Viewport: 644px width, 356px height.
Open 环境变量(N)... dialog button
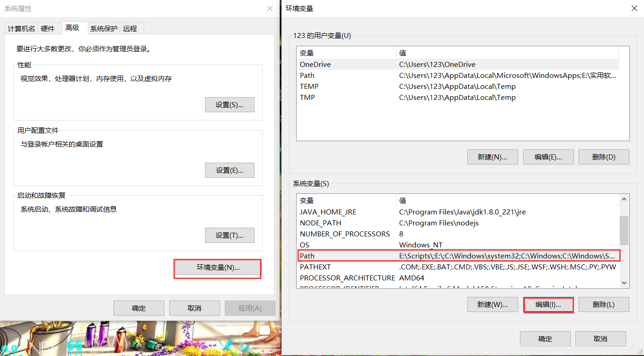click(x=218, y=268)
